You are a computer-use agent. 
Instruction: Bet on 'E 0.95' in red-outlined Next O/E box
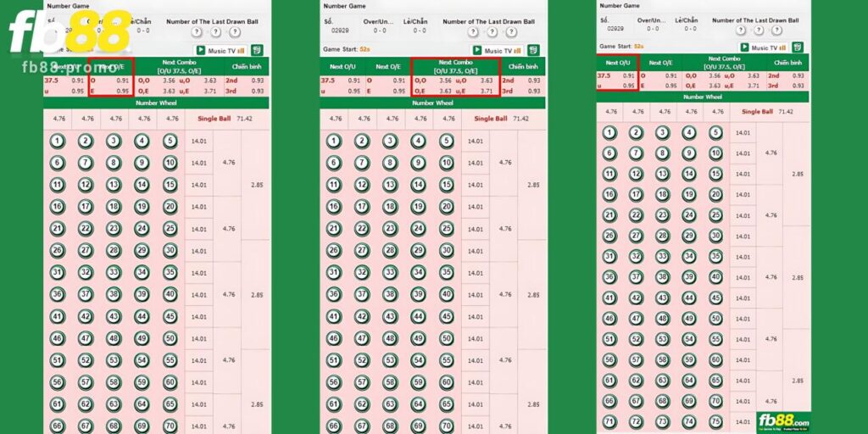(x=110, y=91)
